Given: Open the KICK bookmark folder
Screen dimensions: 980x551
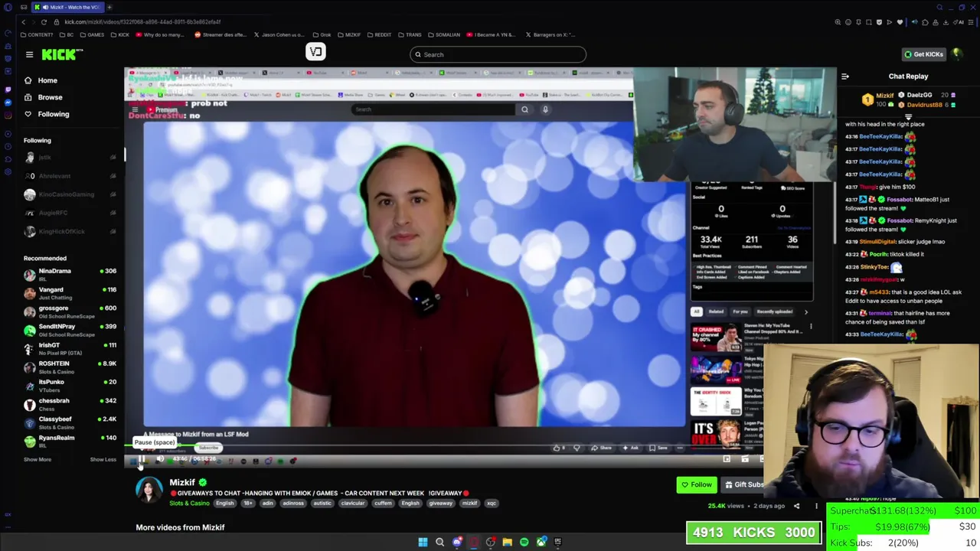Looking at the screenshot, I should point(120,34).
